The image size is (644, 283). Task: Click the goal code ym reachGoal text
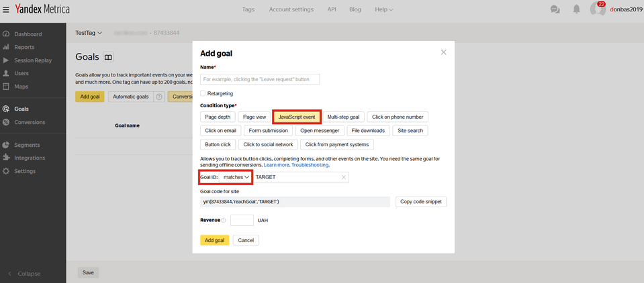click(241, 202)
